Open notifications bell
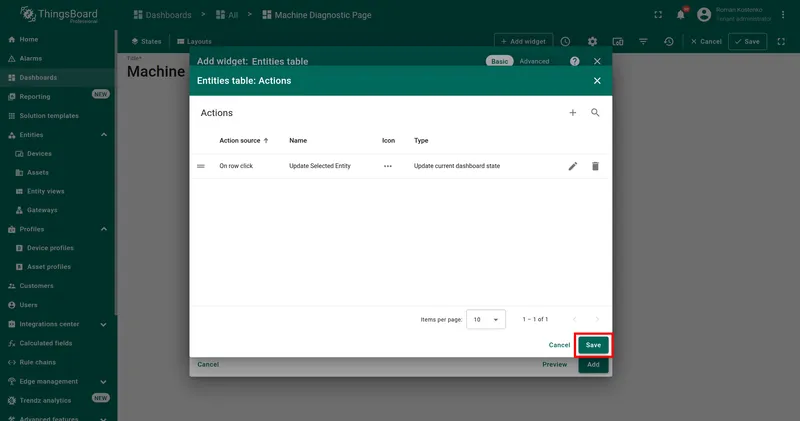The height and width of the screenshot is (421, 800). (681, 15)
